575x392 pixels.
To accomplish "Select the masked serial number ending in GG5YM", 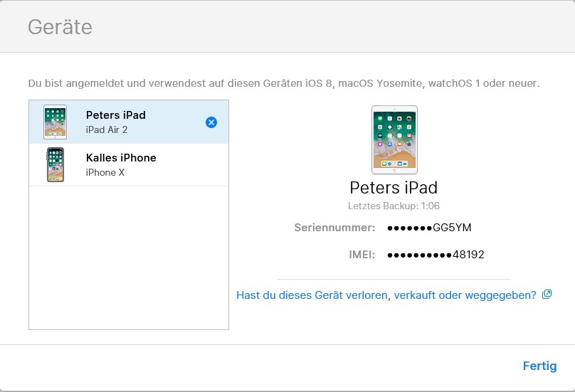I will point(429,228).
